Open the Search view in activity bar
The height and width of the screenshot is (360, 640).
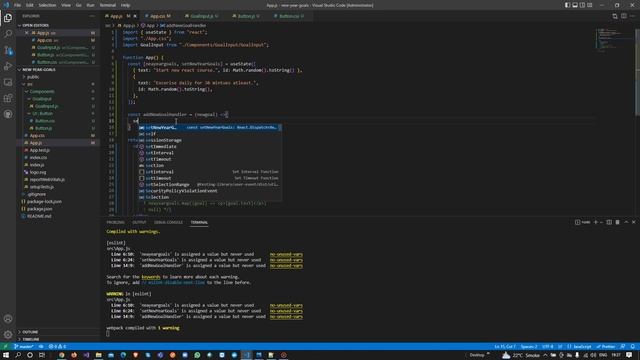[8, 34]
